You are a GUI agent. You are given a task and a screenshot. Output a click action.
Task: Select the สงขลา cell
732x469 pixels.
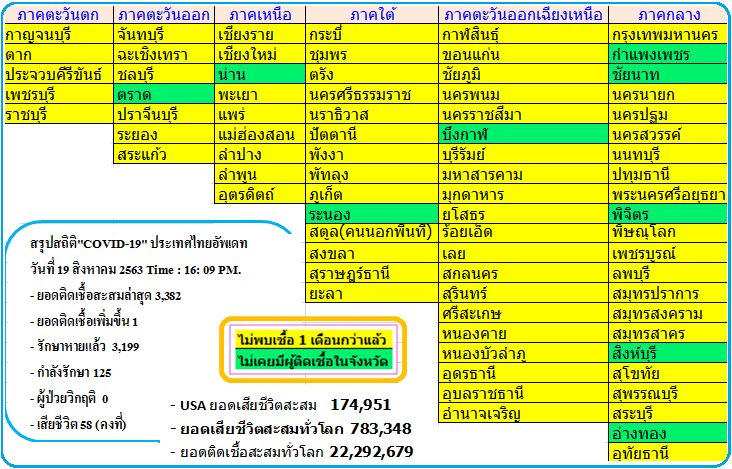click(x=372, y=253)
